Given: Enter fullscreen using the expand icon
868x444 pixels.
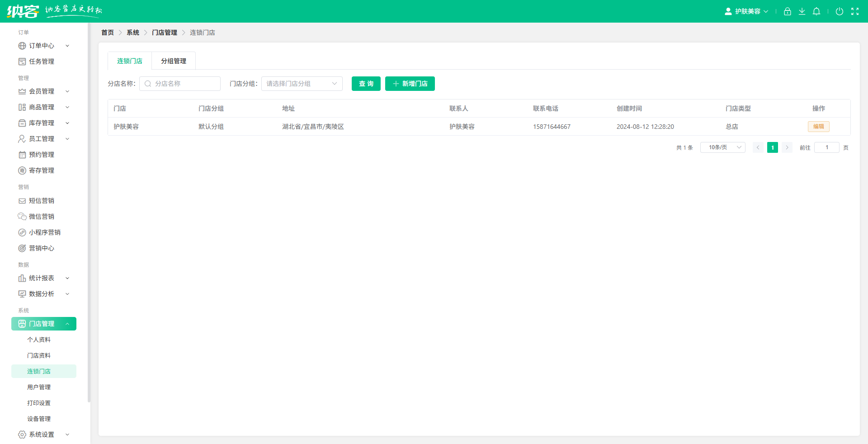Looking at the screenshot, I should point(855,11).
